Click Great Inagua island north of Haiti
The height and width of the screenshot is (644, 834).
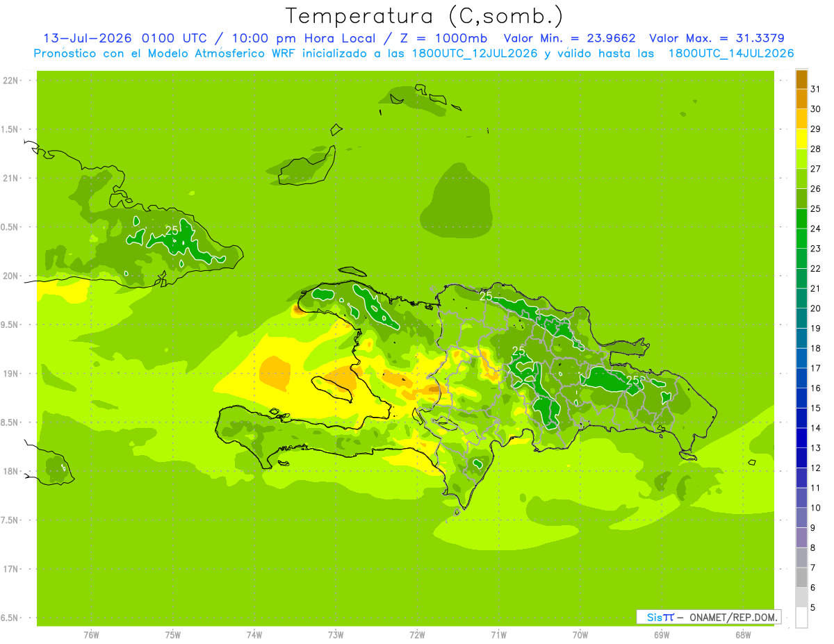307,167
